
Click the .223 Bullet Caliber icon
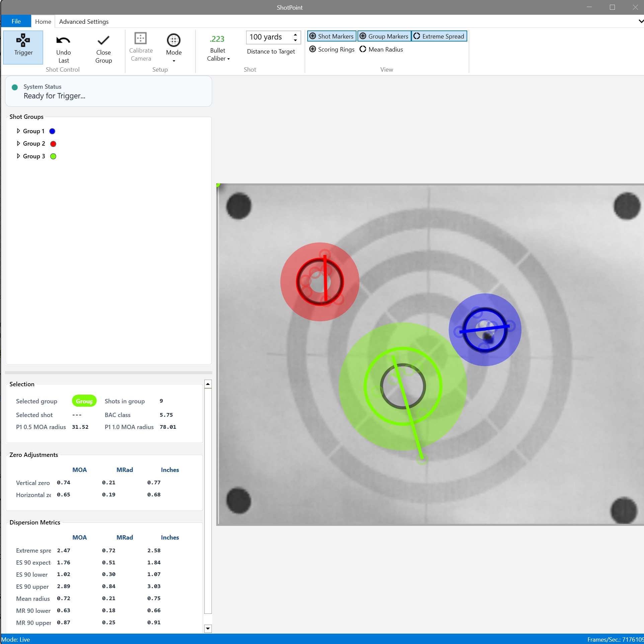(x=217, y=39)
